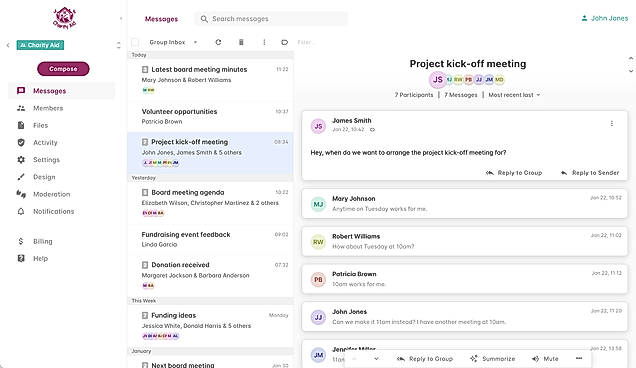Open the label tag icon in toolbar

(x=284, y=42)
